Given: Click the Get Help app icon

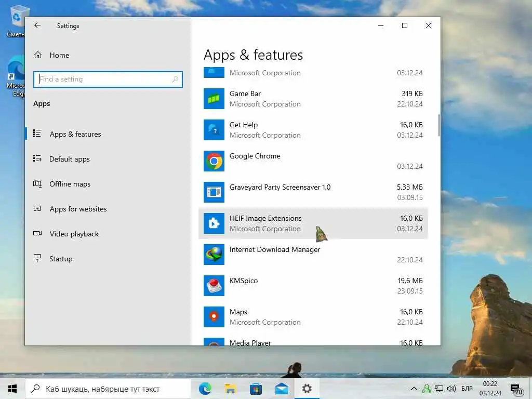Looking at the screenshot, I should tap(214, 130).
